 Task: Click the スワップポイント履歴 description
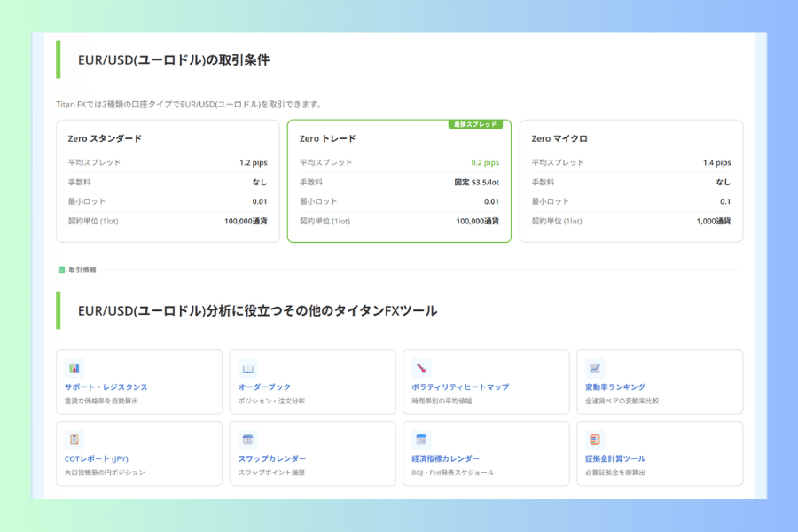click(272, 473)
